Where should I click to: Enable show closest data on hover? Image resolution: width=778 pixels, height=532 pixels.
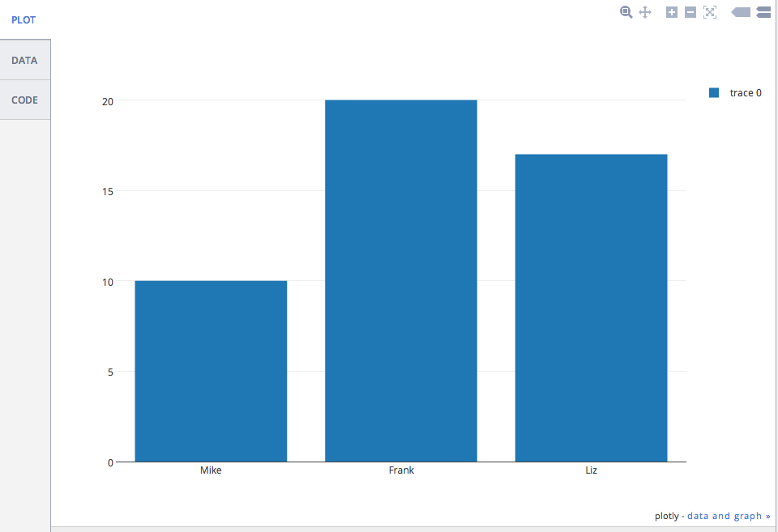741,12
